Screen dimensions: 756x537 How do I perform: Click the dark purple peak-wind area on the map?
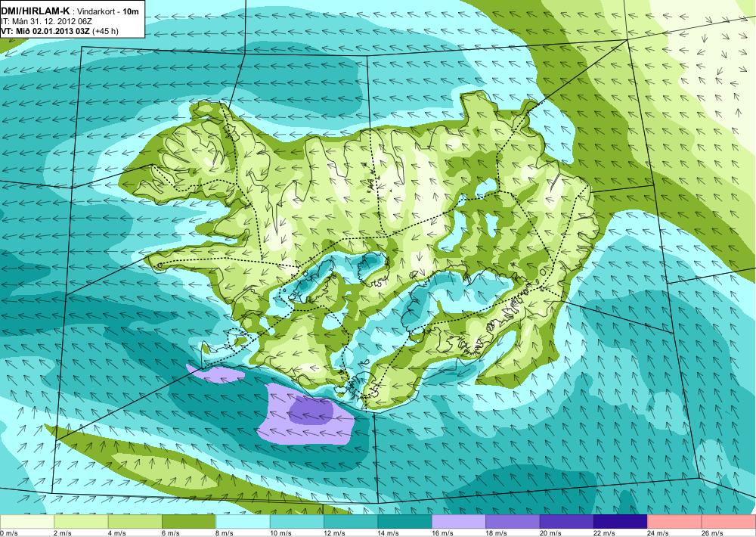(311, 411)
